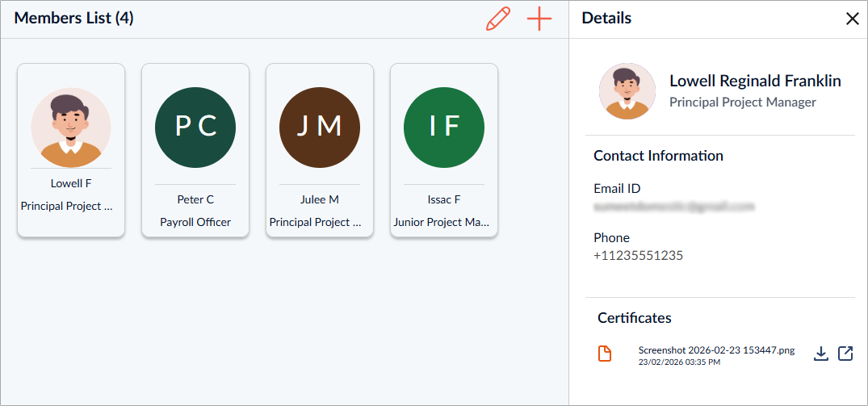Image resolution: width=868 pixels, height=406 pixels.
Task: Click Lowell's profile photo in Details
Action: point(627,91)
